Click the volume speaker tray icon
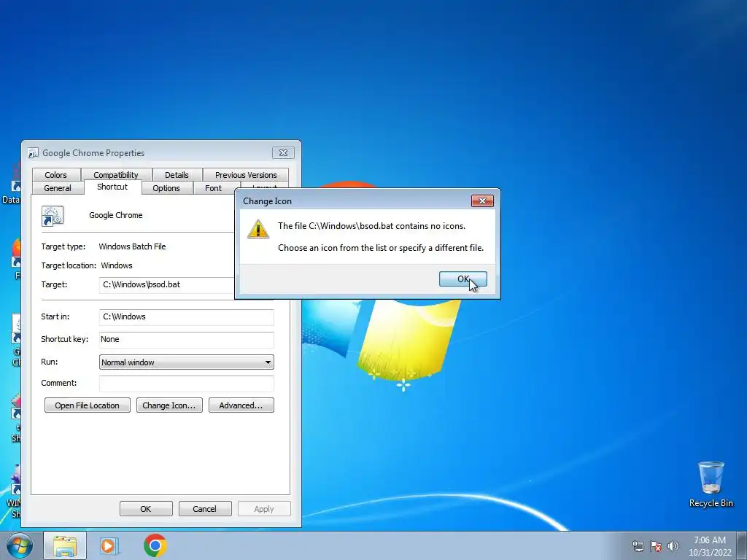The height and width of the screenshot is (560, 747). 673,546
